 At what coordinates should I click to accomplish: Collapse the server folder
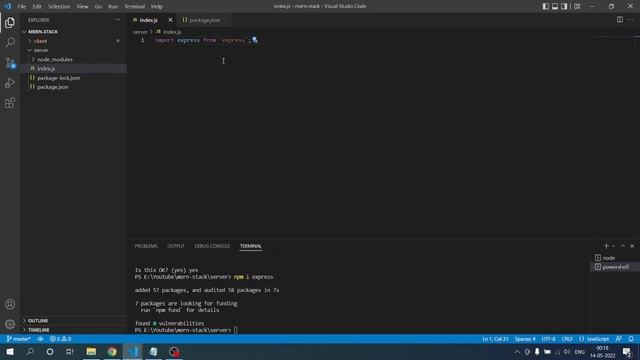pyautogui.click(x=73, y=50)
